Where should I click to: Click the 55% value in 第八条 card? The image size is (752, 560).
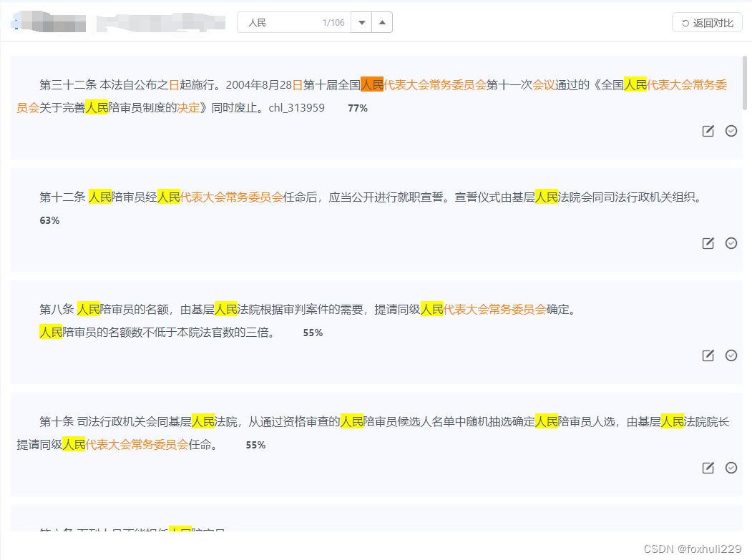[313, 333]
